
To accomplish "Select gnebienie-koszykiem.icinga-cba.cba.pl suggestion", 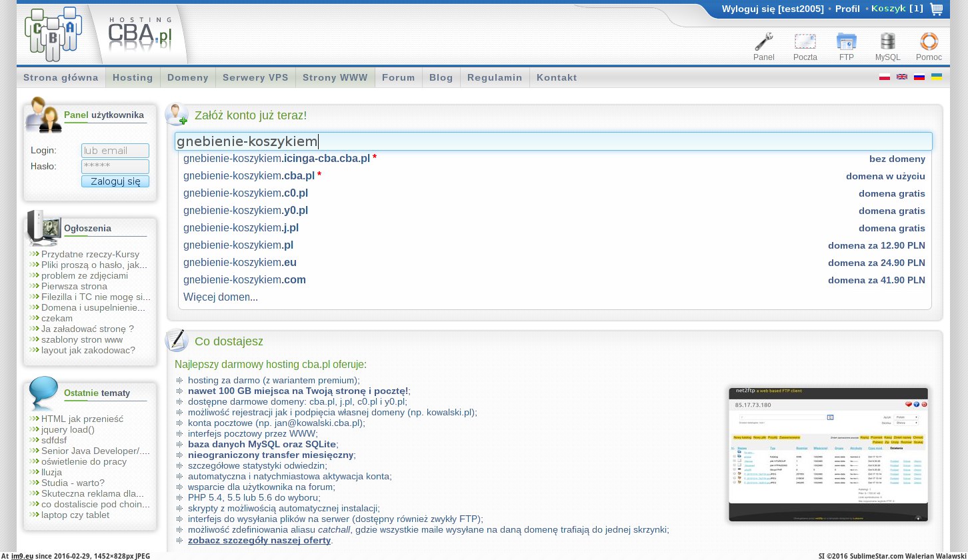I will [554, 159].
